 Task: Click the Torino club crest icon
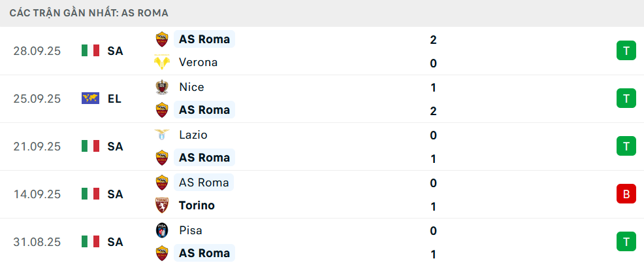pyautogui.click(x=161, y=205)
